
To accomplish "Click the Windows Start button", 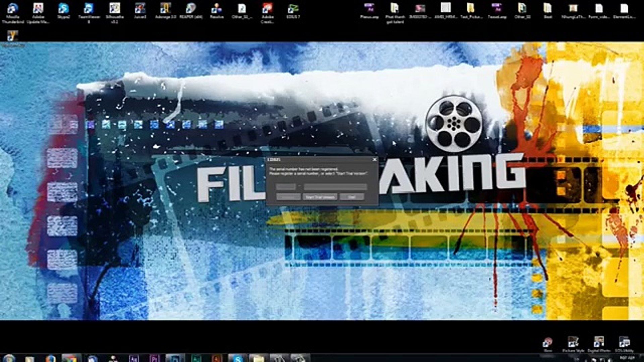I will pos(9,359).
